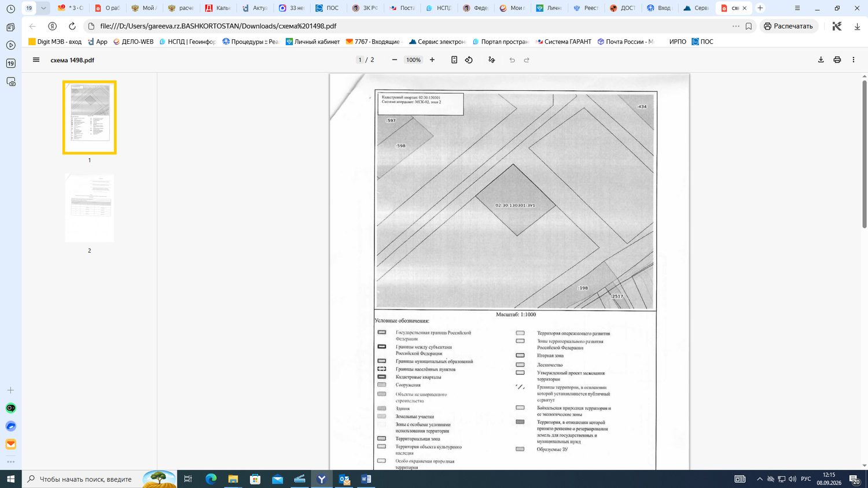Open the browser main menu
This screenshot has height=488, width=868.
[797, 8]
